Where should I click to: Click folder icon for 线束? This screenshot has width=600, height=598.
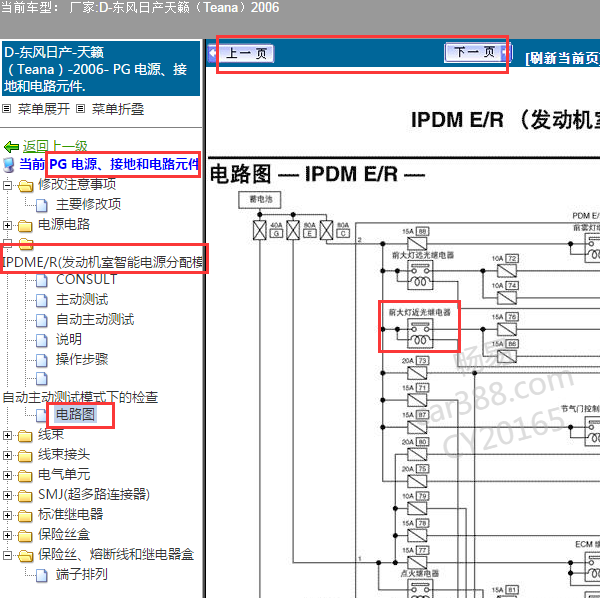click(25, 436)
